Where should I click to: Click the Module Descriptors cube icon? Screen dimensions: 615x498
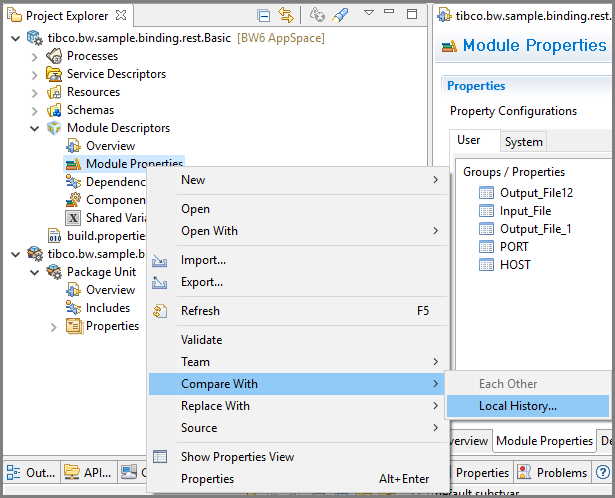[x=54, y=128]
